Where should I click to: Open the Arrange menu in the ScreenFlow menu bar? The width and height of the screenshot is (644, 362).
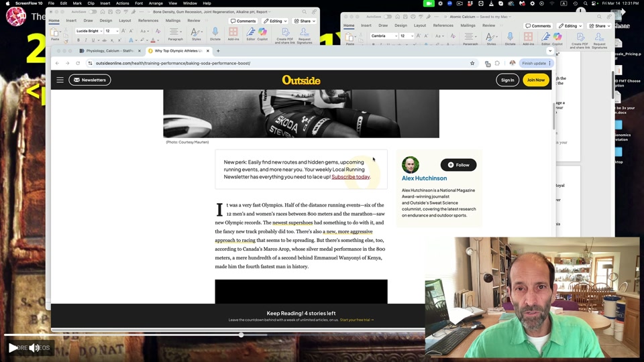155,3
